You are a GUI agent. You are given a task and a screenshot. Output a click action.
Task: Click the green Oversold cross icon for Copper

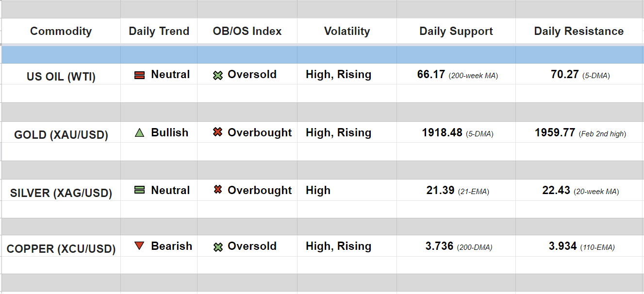click(218, 247)
